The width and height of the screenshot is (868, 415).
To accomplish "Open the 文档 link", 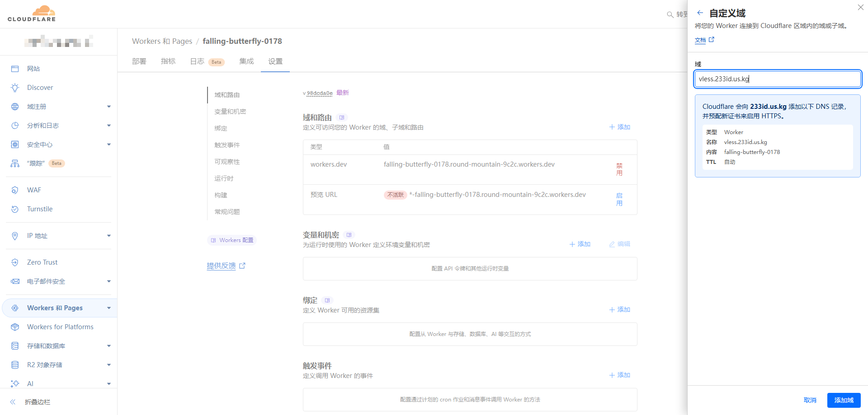I will [704, 40].
